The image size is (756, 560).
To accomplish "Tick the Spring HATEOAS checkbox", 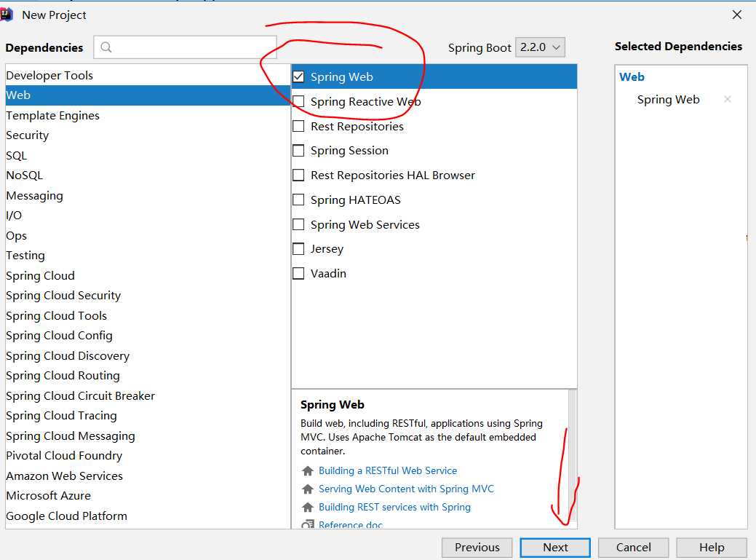I will (298, 200).
